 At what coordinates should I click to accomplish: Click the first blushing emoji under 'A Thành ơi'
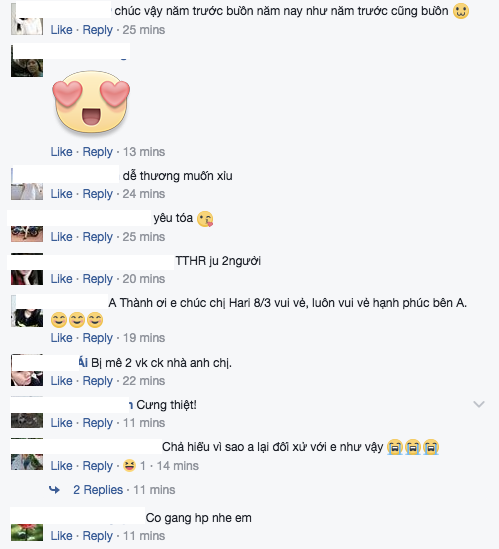[x=59, y=320]
